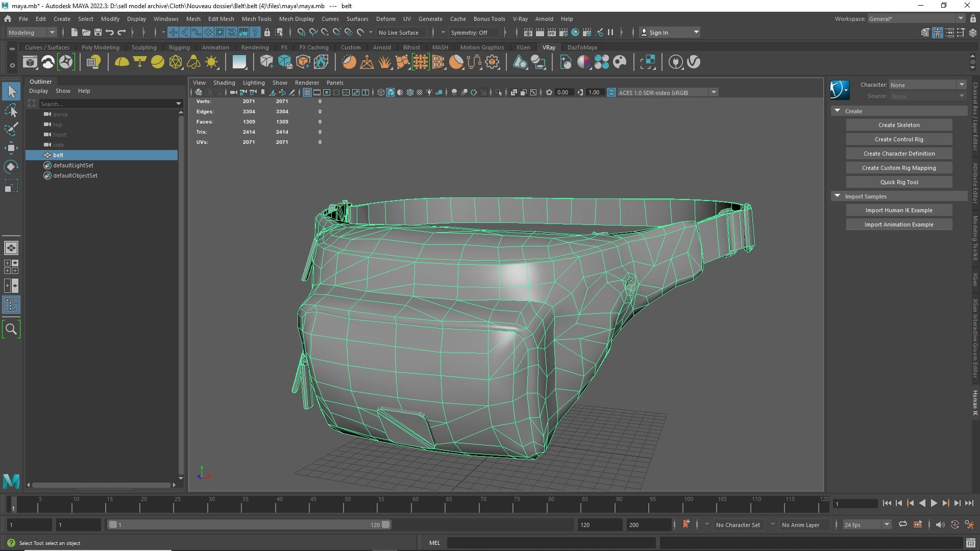This screenshot has height=551, width=980.
Task: Open the Mesh Tools menu
Action: 256,19
